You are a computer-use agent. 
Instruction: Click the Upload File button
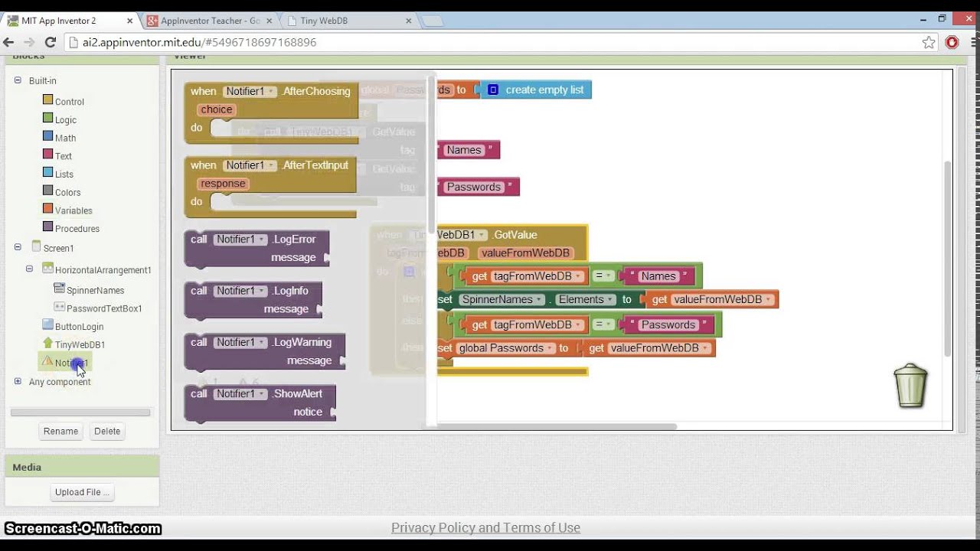click(x=82, y=492)
